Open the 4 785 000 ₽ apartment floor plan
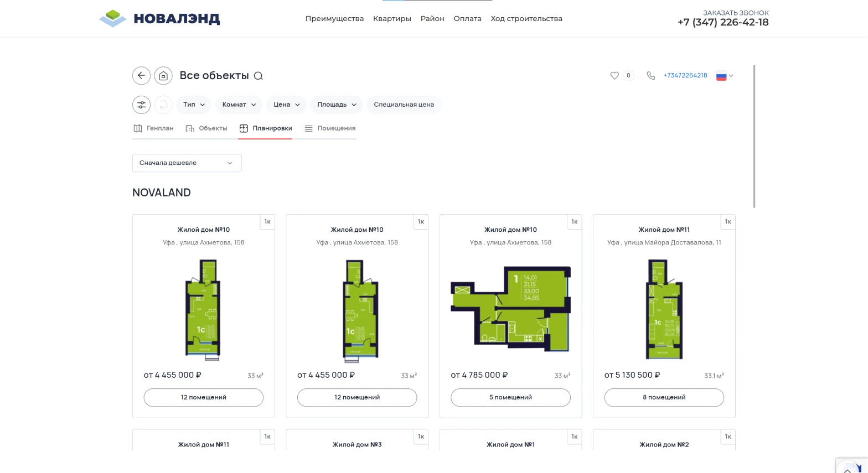Image resolution: width=868 pixels, height=473 pixels. (x=510, y=308)
